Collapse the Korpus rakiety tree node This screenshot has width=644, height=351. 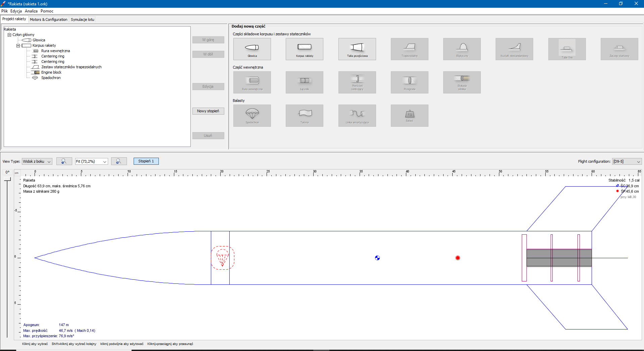18,46
